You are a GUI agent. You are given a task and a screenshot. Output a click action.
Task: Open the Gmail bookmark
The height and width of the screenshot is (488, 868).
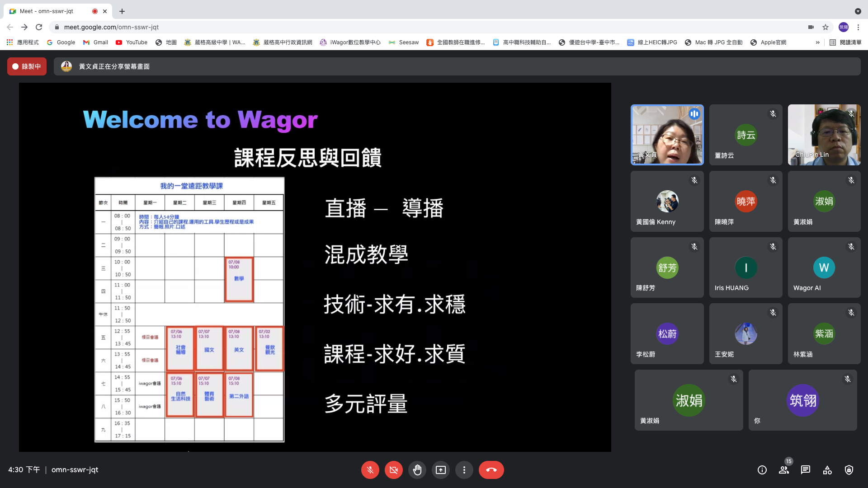pos(95,42)
